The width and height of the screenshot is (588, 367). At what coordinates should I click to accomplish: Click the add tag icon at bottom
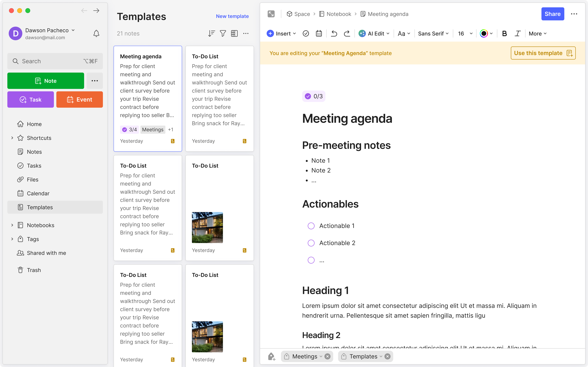(x=271, y=356)
